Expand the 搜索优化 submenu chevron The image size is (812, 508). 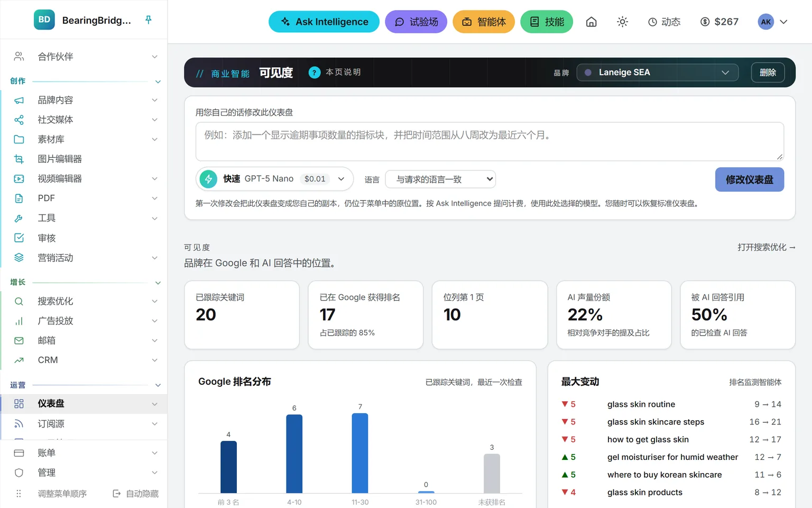pyautogui.click(x=155, y=301)
